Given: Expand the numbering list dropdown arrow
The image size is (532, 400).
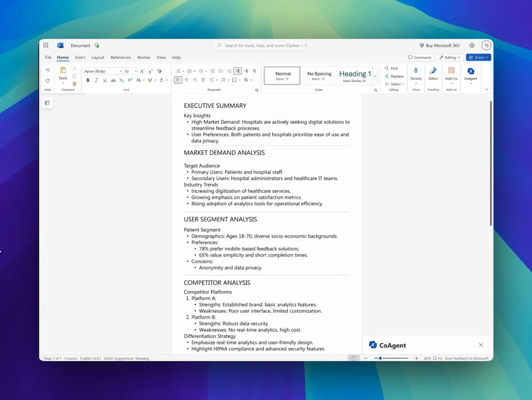Looking at the screenshot, I should (195, 71).
